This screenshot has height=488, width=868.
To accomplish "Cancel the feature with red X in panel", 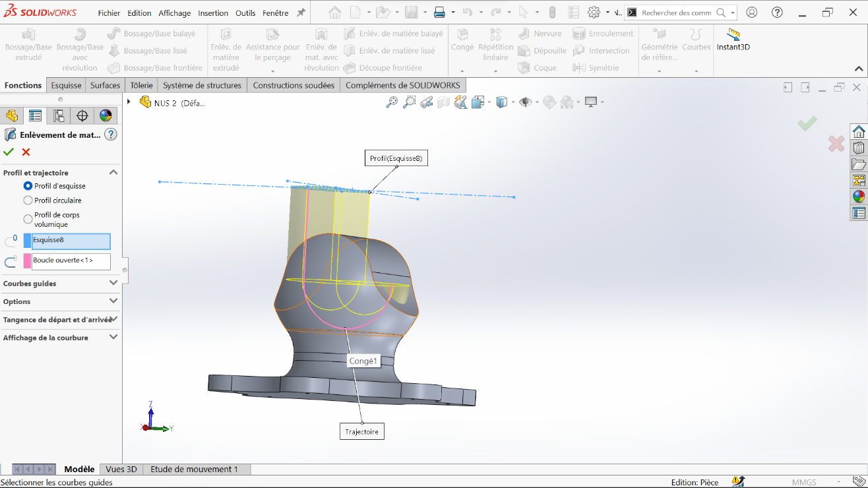I will click(26, 152).
